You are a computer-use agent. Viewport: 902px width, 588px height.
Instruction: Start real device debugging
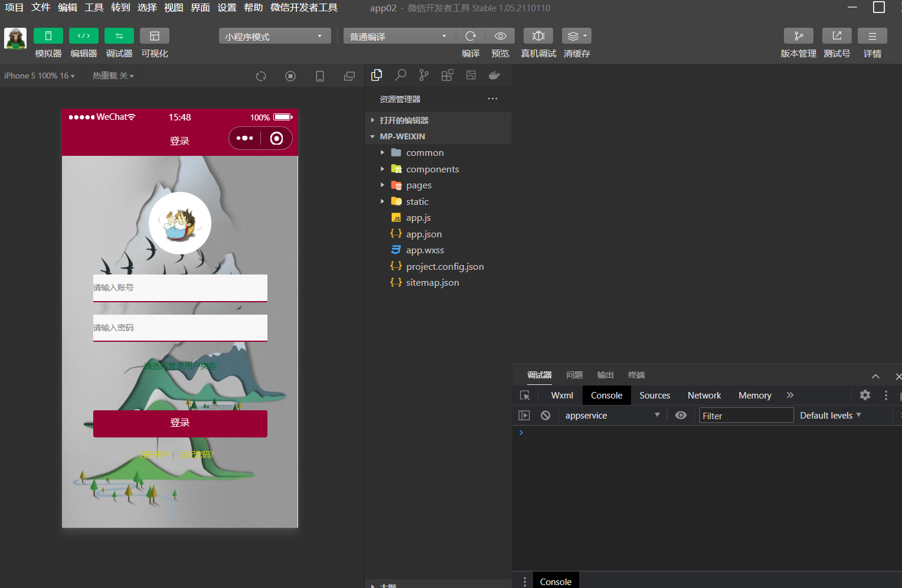point(538,36)
